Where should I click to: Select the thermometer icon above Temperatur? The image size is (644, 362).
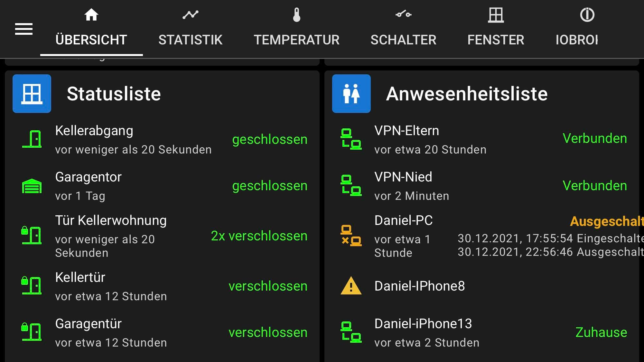click(x=298, y=14)
